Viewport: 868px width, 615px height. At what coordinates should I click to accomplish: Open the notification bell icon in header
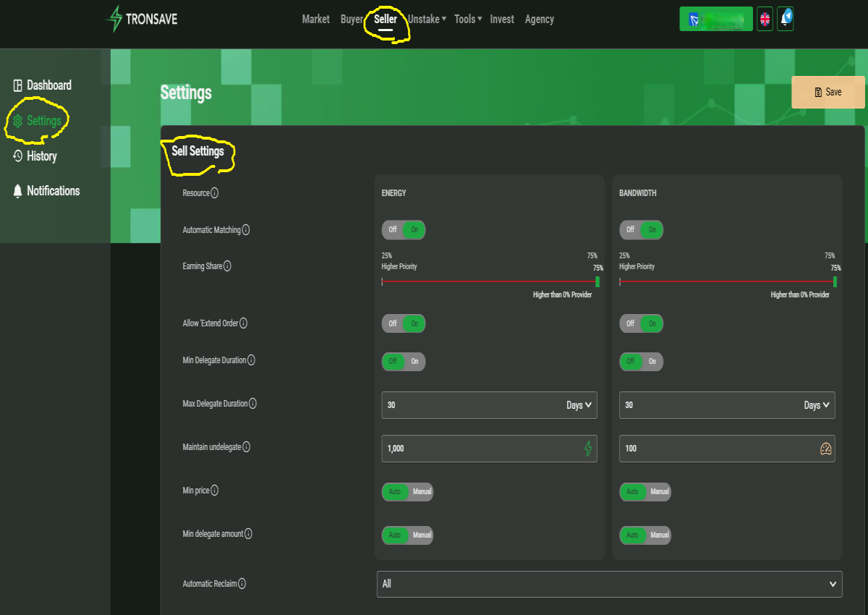tap(786, 19)
